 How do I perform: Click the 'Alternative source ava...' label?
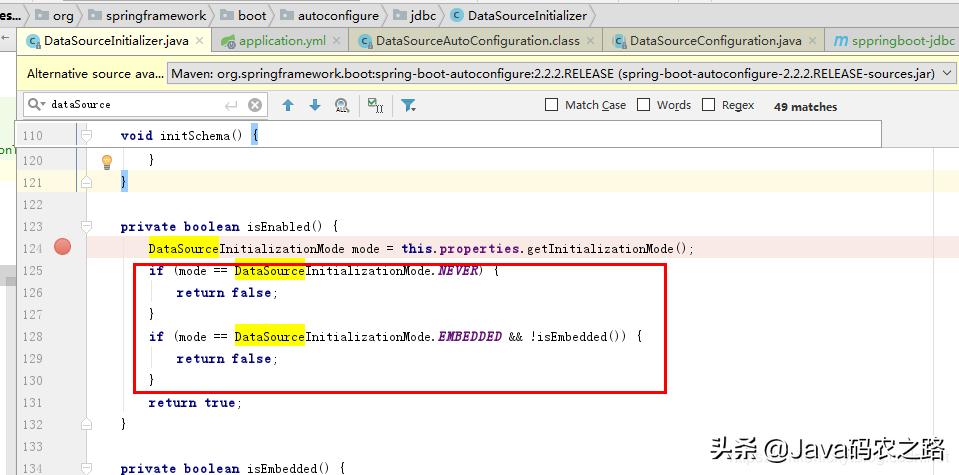(95, 74)
